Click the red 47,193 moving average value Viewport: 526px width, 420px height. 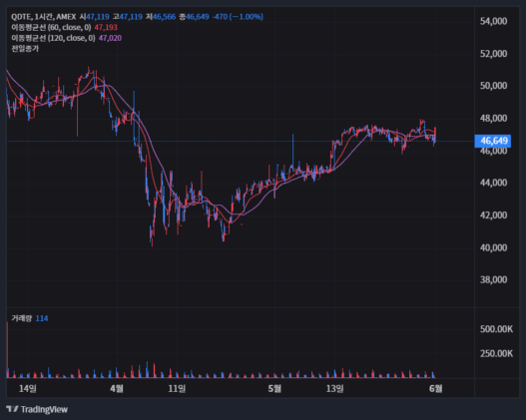pyautogui.click(x=106, y=27)
